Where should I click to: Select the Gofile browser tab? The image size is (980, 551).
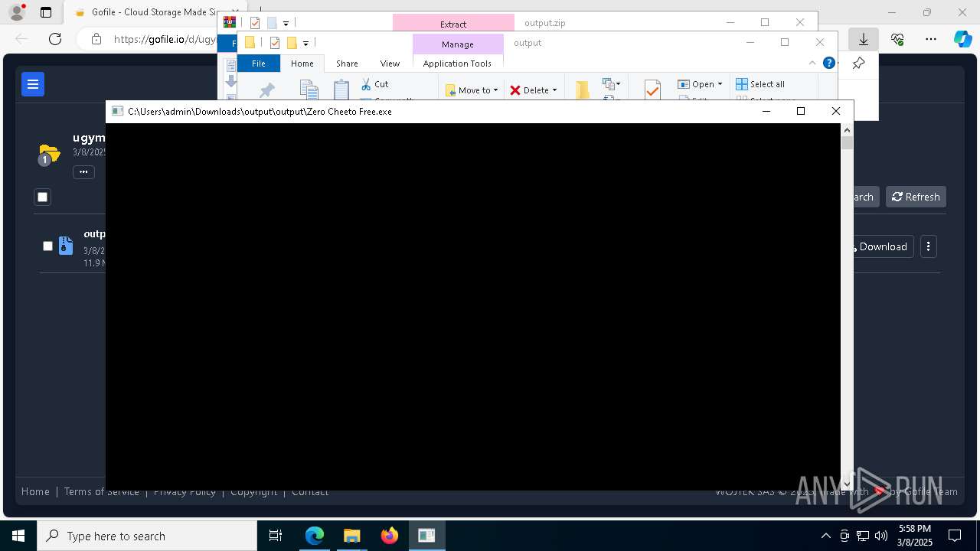click(157, 12)
